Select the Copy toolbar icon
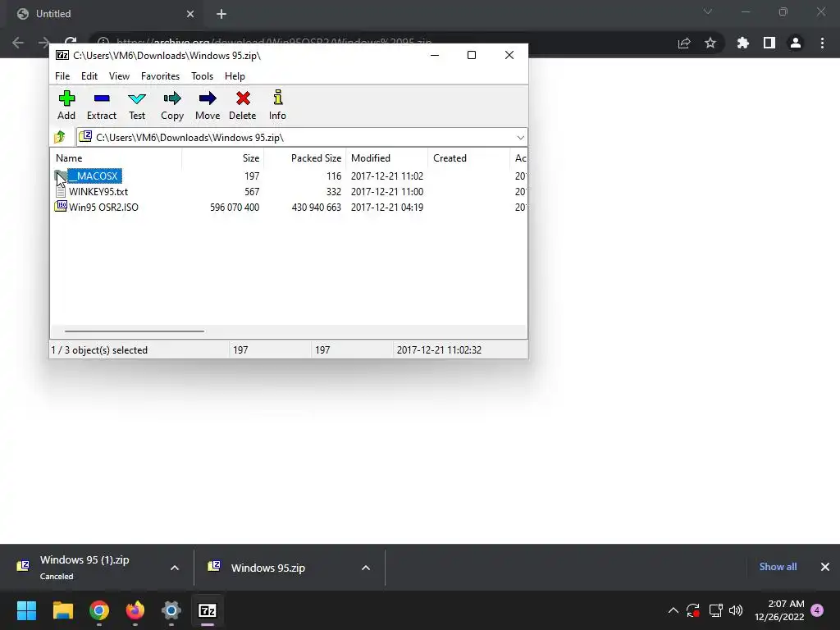Screen dimensions: 840x630 [x=172, y=105]
